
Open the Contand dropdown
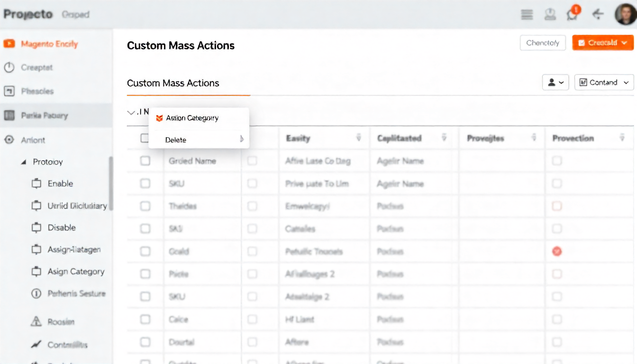[x=604, y=82]
